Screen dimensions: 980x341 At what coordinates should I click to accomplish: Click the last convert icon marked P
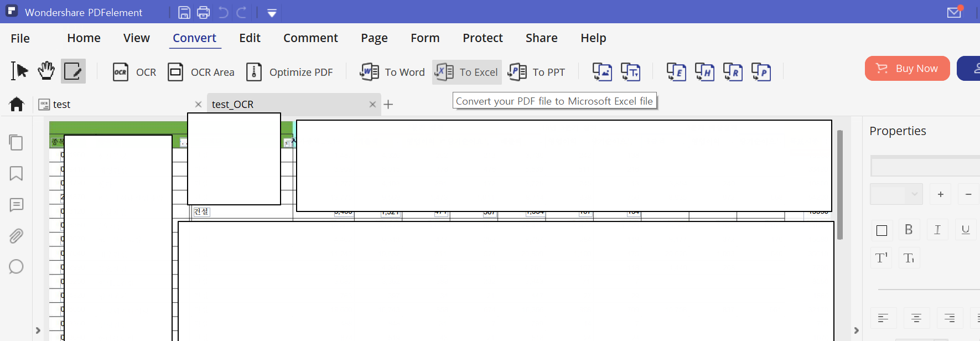761,72
